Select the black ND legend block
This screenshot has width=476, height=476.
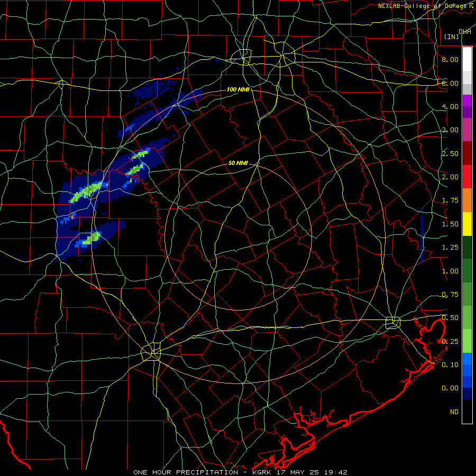[x=467, y=411]
